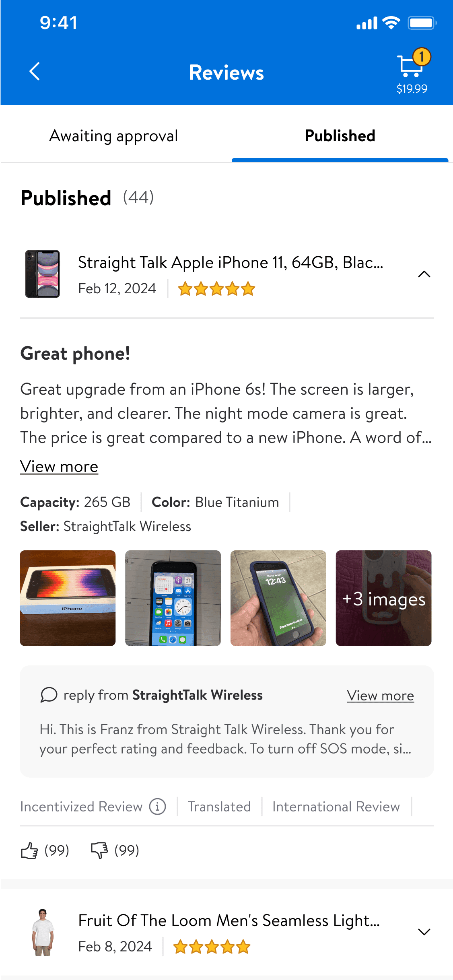View the +3 images thumbnail
This screenshot has width=453, height=980.
tap(383, 598)
